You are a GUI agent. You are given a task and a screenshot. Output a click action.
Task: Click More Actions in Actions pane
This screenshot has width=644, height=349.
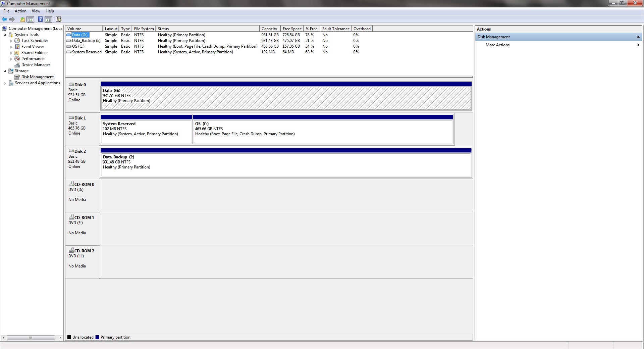(x=497, y=45)
